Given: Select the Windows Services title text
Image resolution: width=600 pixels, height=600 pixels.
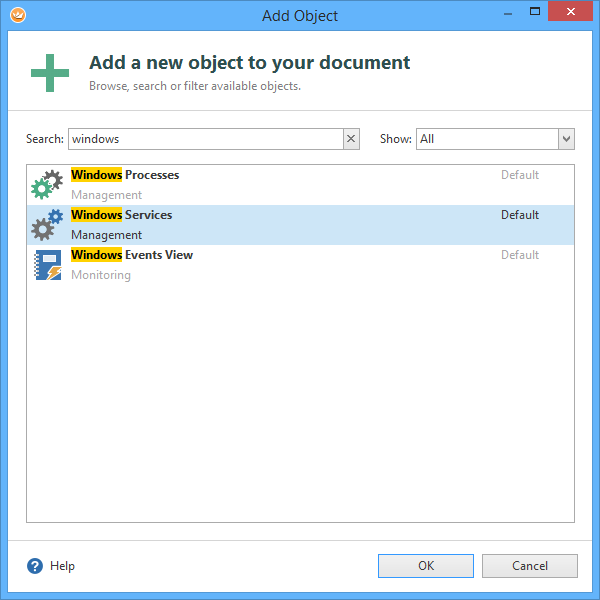Looking at the screenshot, I should [x=122, y=215].
